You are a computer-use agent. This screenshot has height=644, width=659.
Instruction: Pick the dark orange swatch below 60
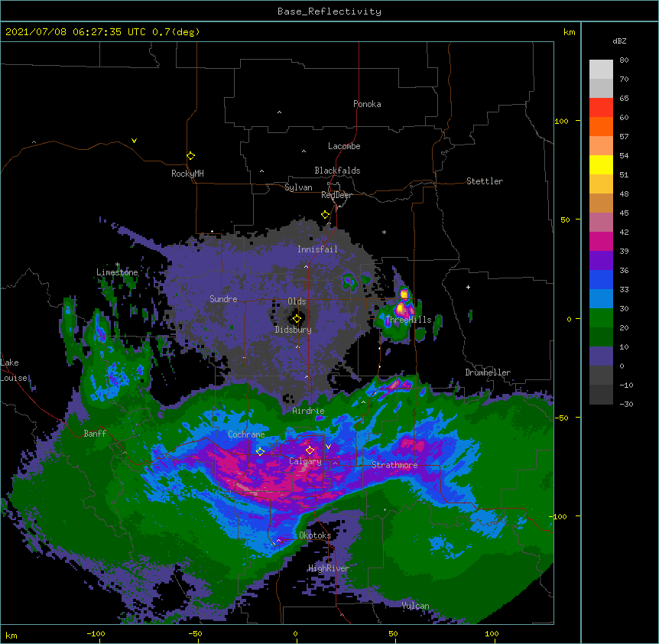601,126
